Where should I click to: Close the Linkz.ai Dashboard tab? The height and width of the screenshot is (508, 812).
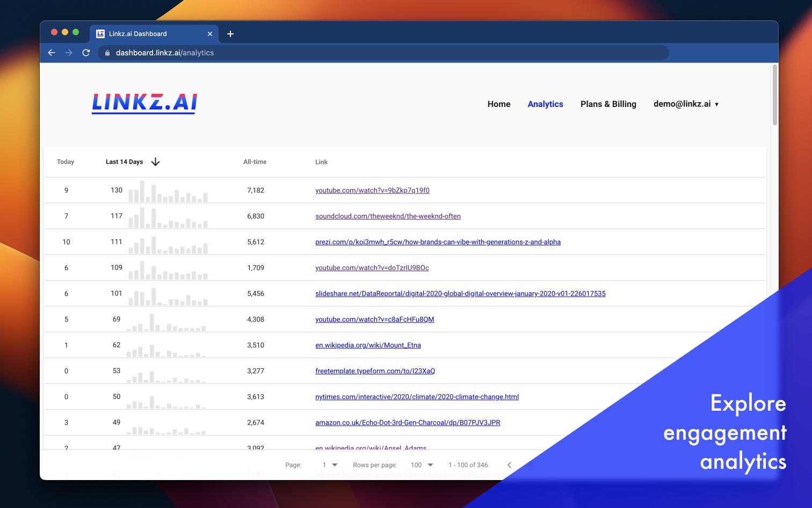point(210,34)
